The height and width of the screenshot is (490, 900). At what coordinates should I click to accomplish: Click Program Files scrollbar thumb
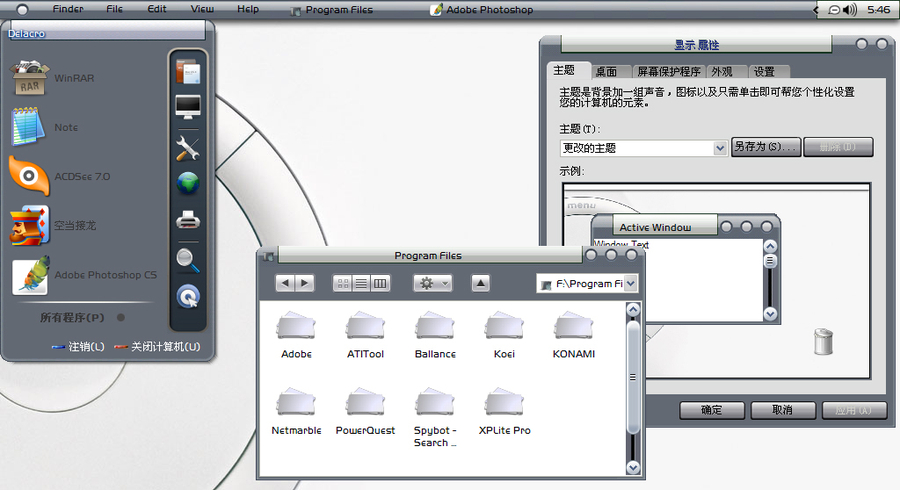tap(633, 377)
